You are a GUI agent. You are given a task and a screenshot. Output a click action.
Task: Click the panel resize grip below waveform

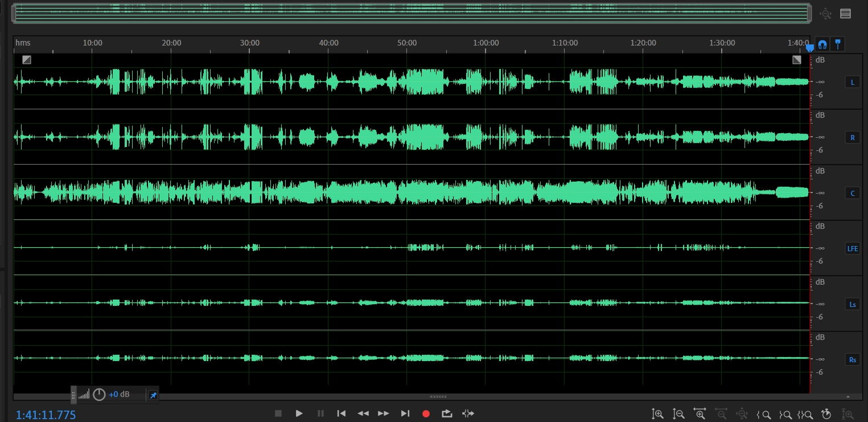(x=438, y=396)
